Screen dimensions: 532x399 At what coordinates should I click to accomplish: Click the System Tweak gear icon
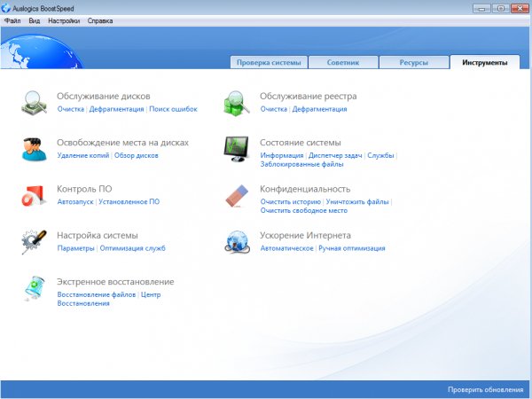click(x=34, y=241)
